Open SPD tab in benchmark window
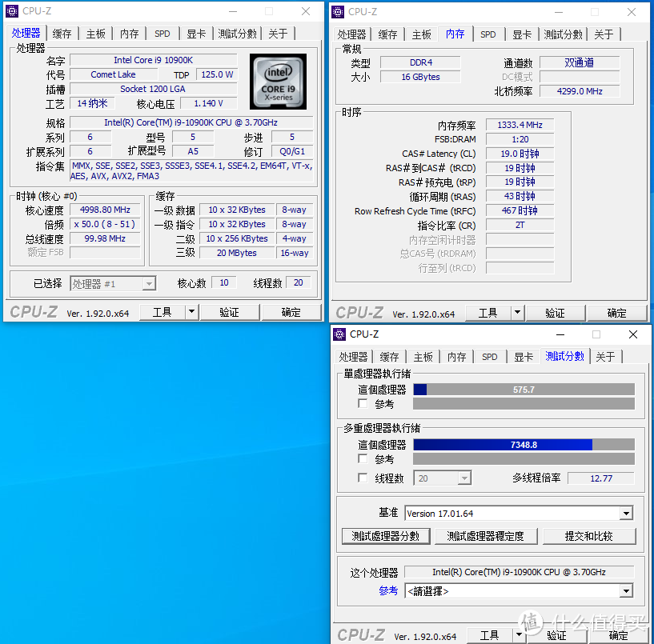Image resolution: width=654 pixels, height=644 pixels. pos(490,358)
